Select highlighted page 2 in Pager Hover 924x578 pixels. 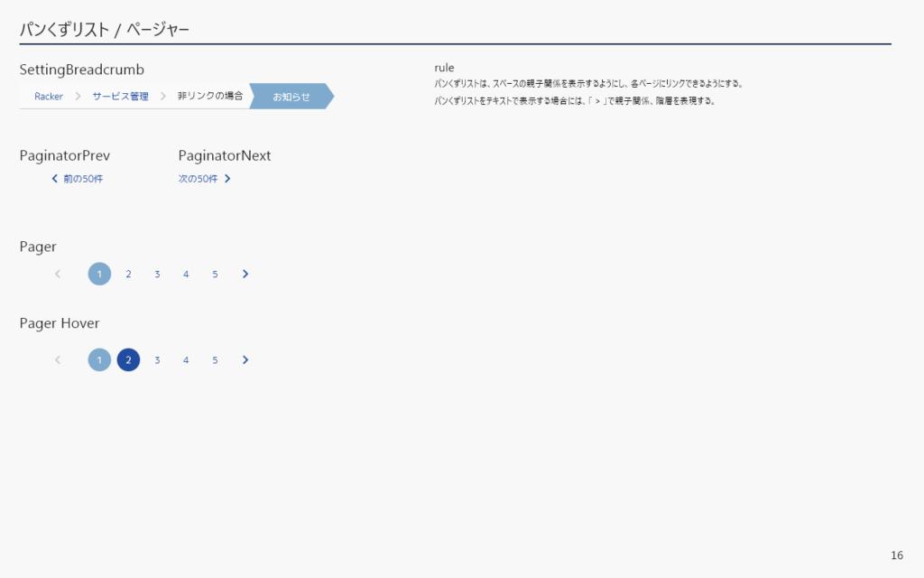tap(128, 360)
